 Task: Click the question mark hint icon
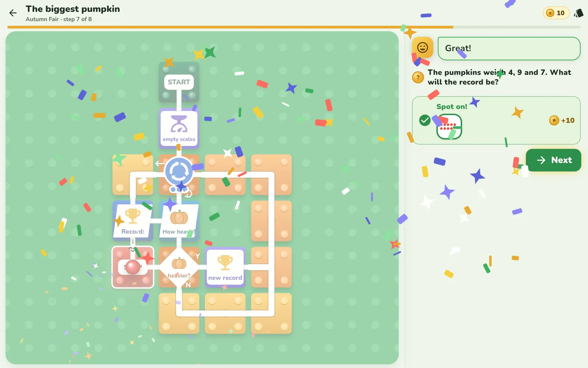click(x=418, y=77)
